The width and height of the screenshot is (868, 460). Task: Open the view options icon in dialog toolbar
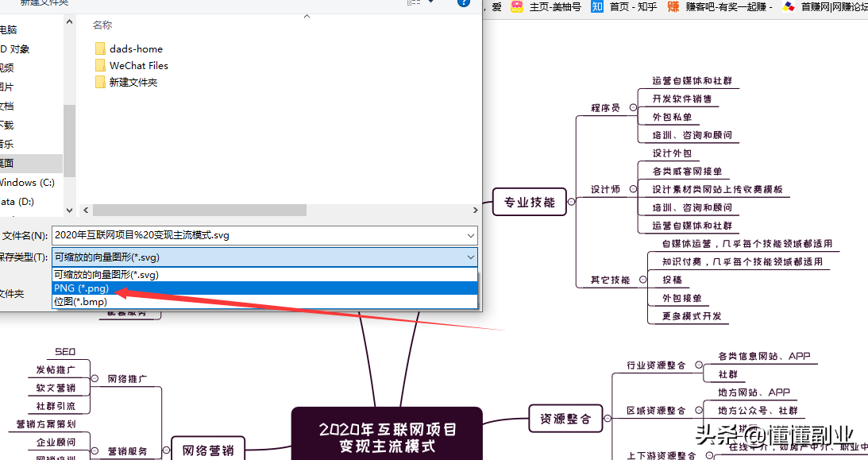pyautogui.click(x=414, y=2)
